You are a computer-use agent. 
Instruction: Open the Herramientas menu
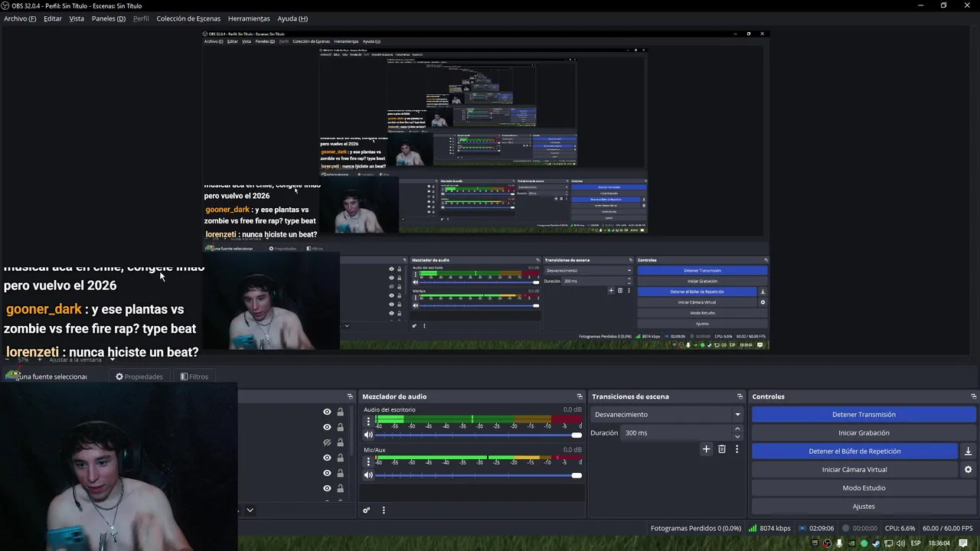pyautogui.click(x=249, y=18)
